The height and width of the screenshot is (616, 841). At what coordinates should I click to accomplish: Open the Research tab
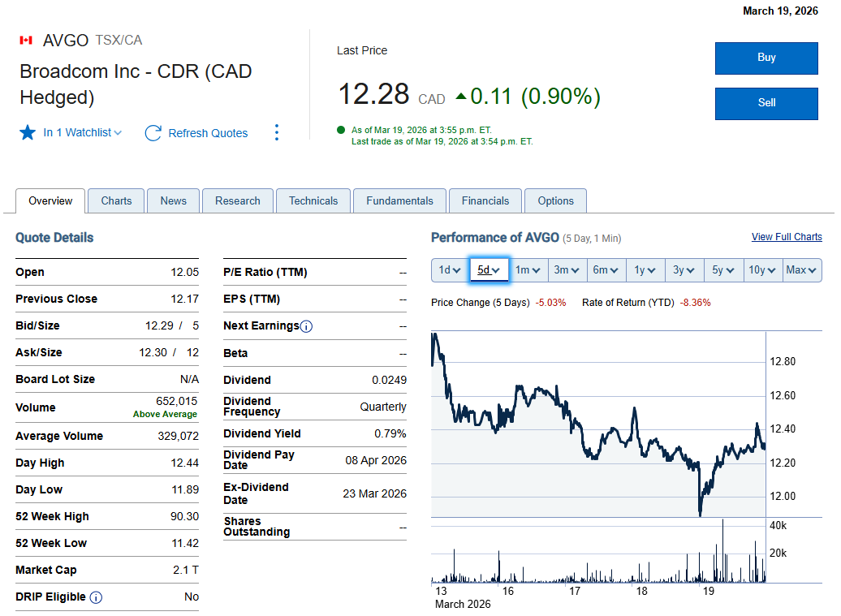pyautogui.click(x=238, y=201)
